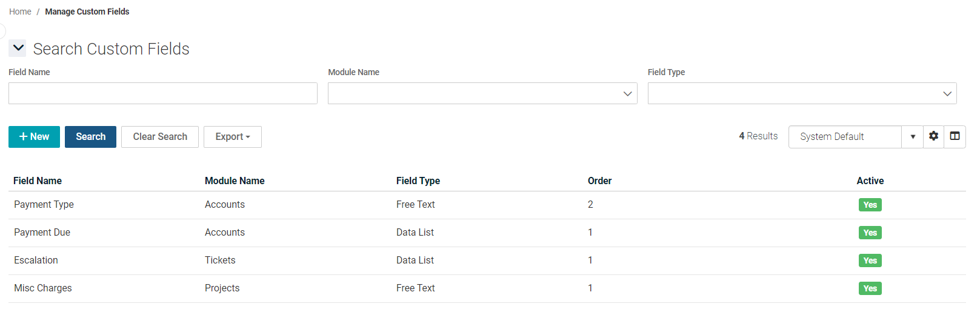
Task: Expand the System Default view arrow
Action: pyautogui.click(x=912, y=137)
